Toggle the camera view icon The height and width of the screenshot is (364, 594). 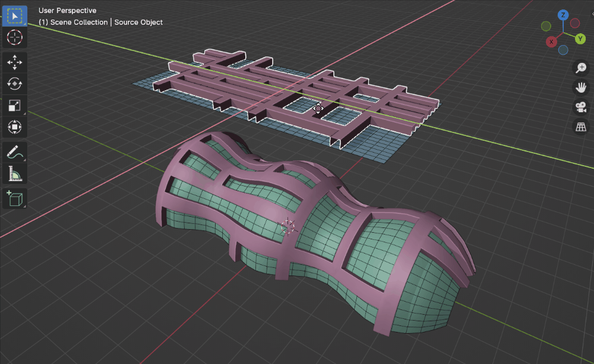(581, 107)
